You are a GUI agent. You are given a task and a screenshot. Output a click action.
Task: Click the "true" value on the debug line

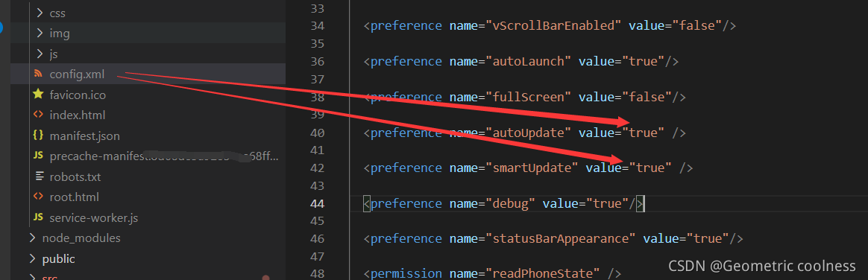[x=607, y=204]
